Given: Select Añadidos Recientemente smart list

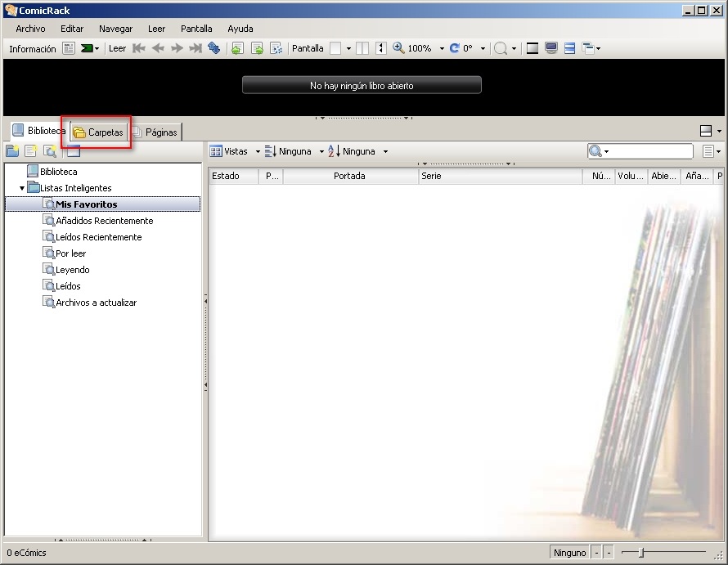Looking at the screenshot, I should 104,221.
